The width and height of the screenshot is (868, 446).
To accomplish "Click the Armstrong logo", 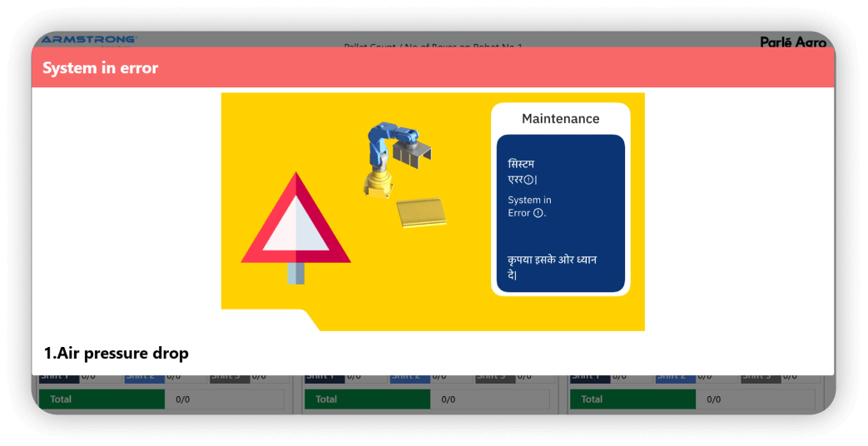I will (88, 39).
